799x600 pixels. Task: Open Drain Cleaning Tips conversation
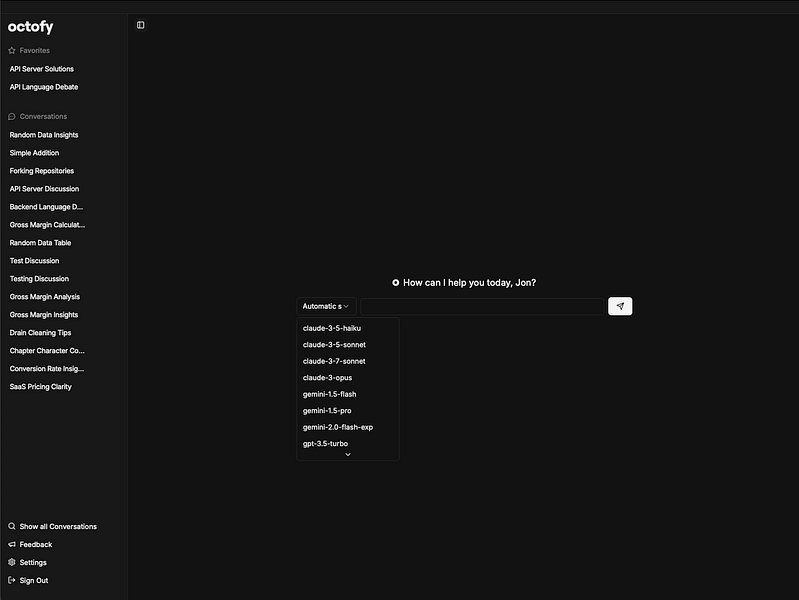[40, 332]
